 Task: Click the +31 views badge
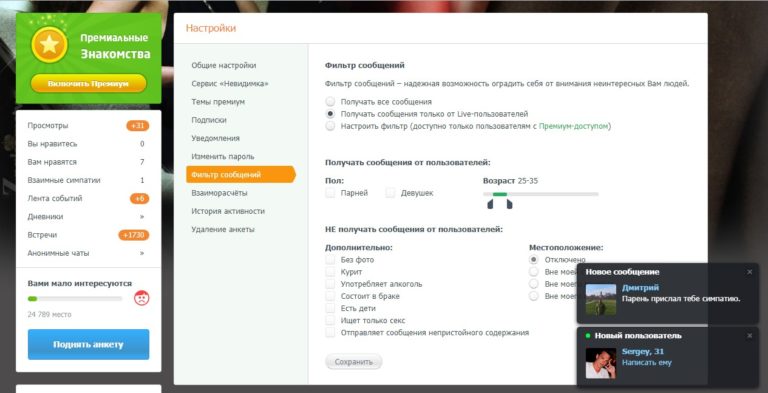click(138, 125)
